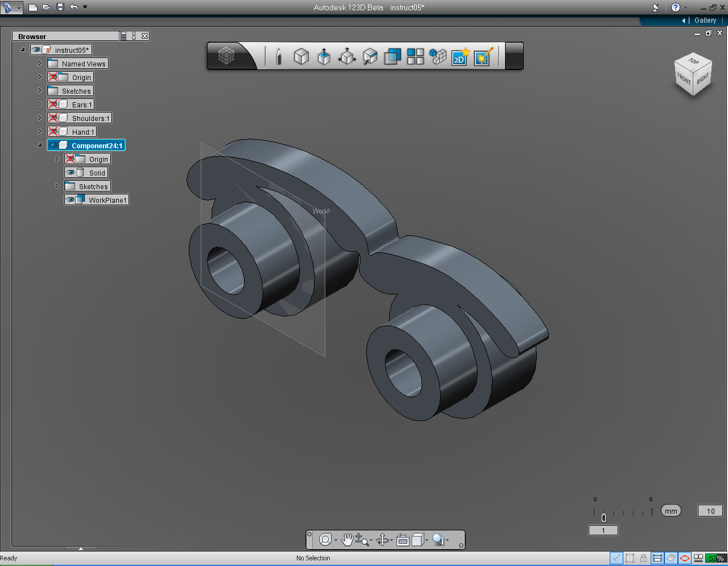Click the Save disk icon
The width and height of the screenshot is (728, 566).
60,7
